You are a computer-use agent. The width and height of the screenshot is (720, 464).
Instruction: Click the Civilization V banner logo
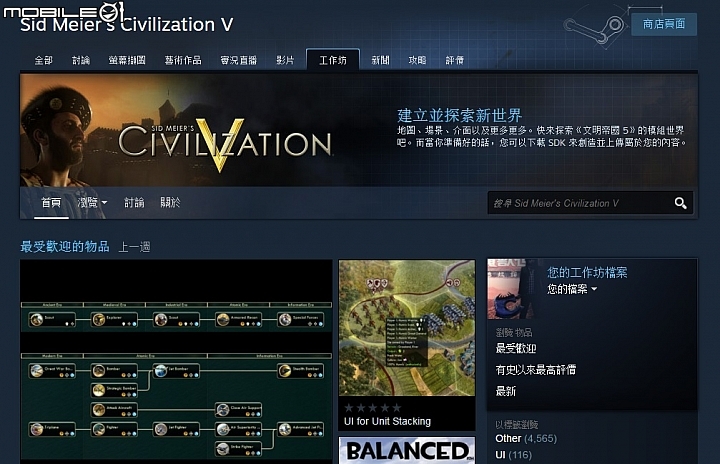(x=225, y=144)
